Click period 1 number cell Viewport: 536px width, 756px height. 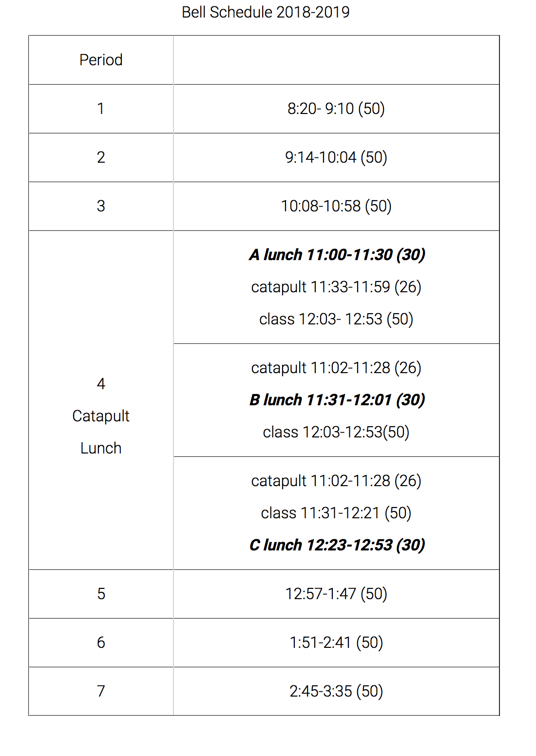101,109
